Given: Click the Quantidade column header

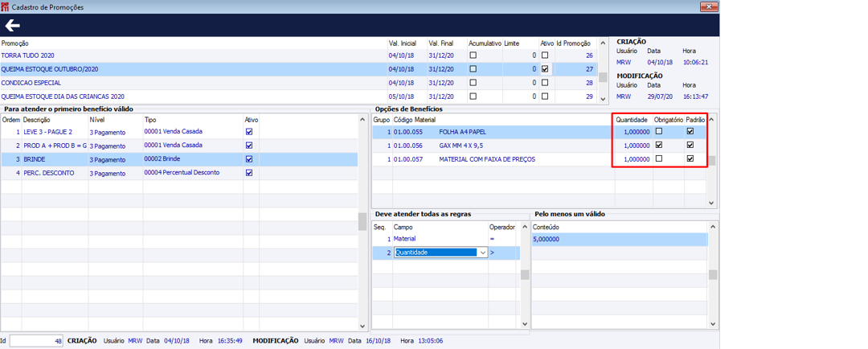Looking at the screenshot, I should pyautogui.click(x=633, y=120).
